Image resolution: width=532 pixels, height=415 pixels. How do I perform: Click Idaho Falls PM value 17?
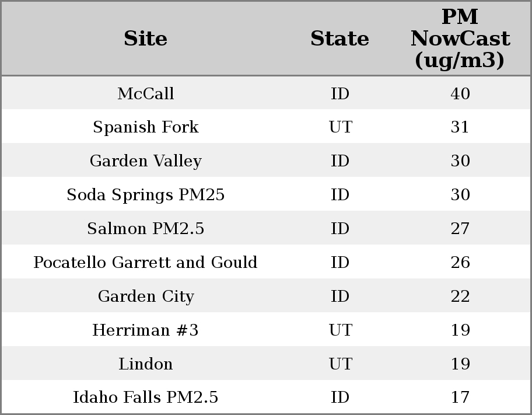(x=460, y=397)
